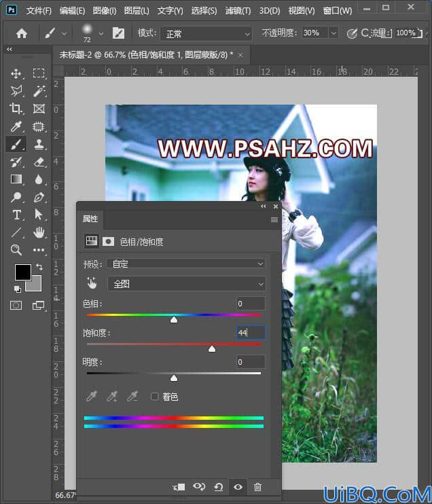Click the saturation value field showing 44
Image resolution: width=432 pixels, height=504 pixels.
pyautogui.click(x=251, y=332)
